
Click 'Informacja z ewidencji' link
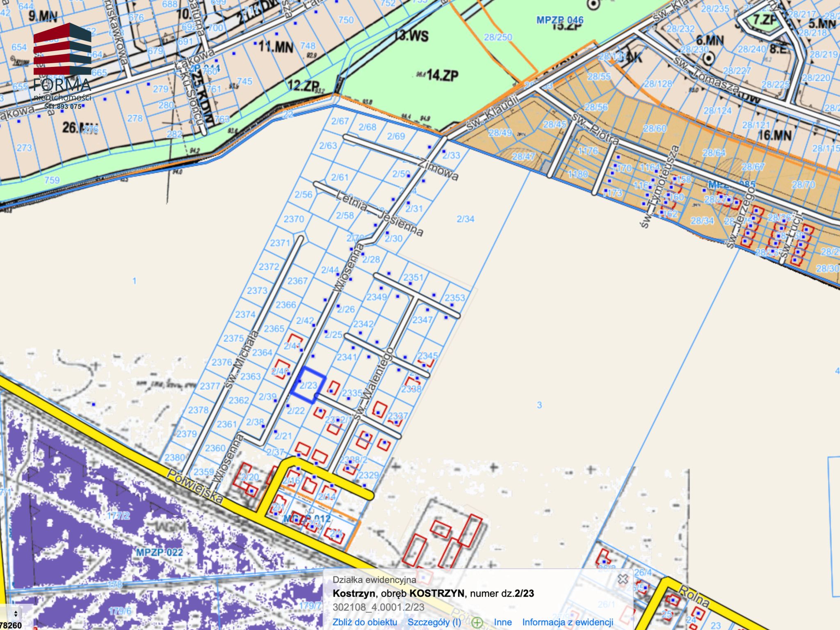pyautogui.click(x=567, y=622)
